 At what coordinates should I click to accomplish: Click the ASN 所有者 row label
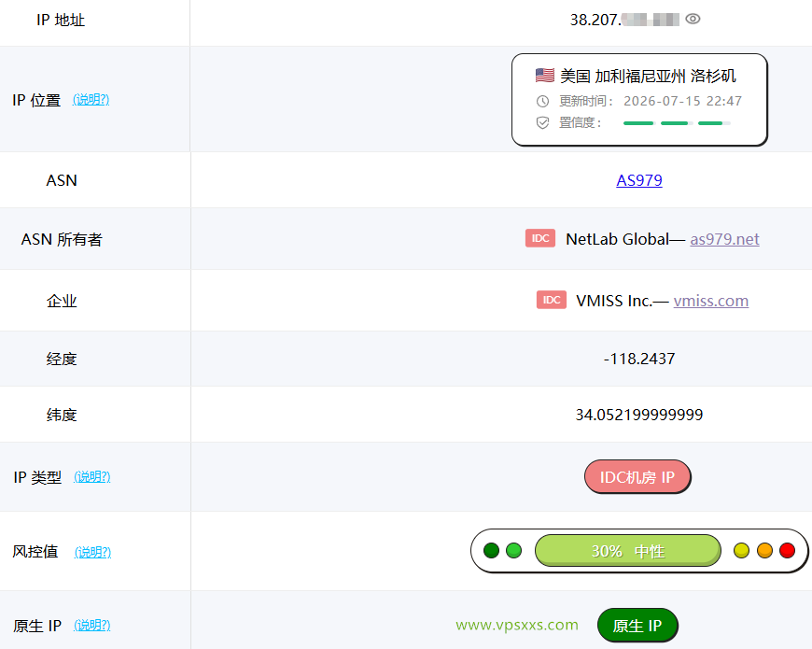[x=62, y=239]
